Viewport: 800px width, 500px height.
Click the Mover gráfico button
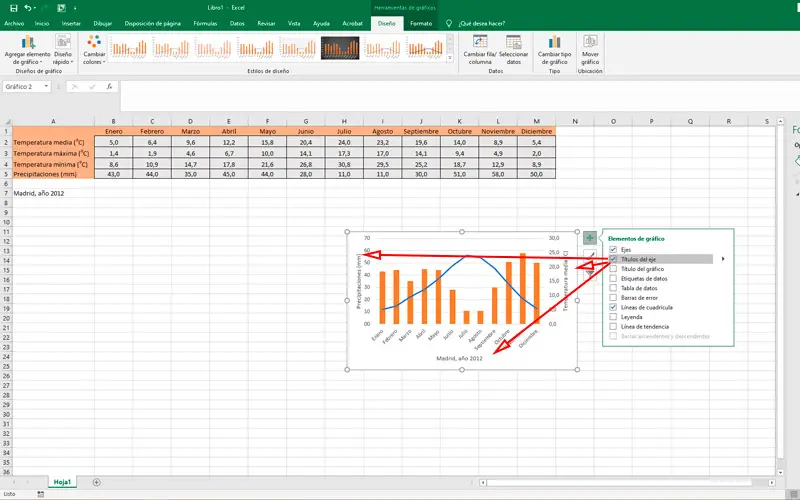(x=590, y=50)
